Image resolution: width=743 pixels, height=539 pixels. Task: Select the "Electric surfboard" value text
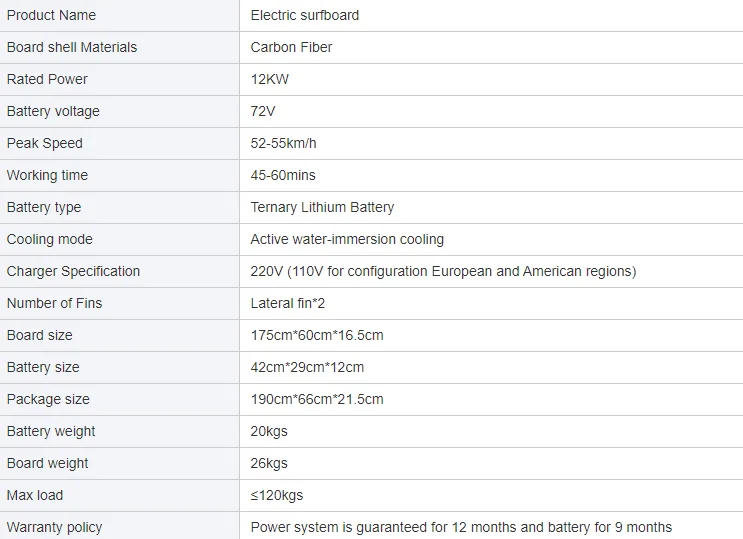[x=304, y=15]
